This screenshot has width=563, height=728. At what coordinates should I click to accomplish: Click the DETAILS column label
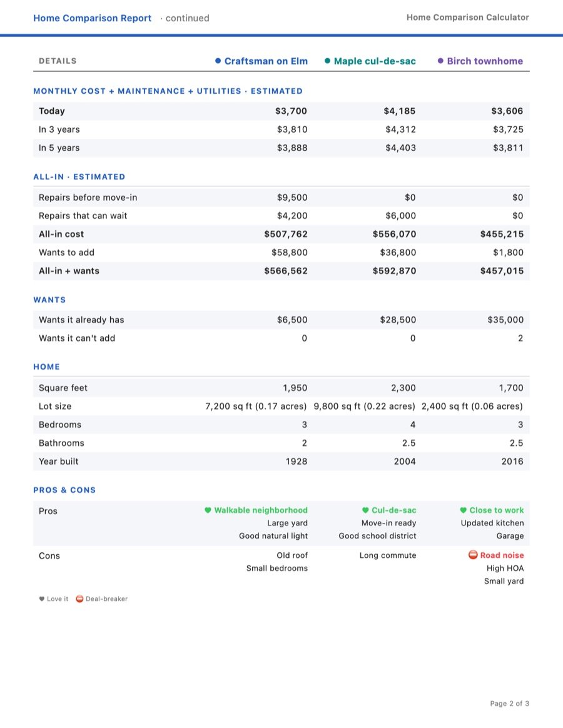[58, 61]
